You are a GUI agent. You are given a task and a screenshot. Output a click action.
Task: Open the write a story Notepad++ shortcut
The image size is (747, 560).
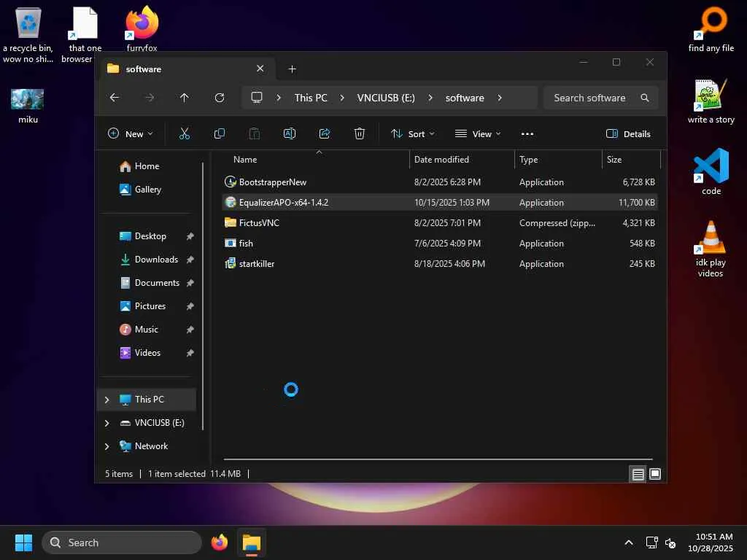pos(711,101)
